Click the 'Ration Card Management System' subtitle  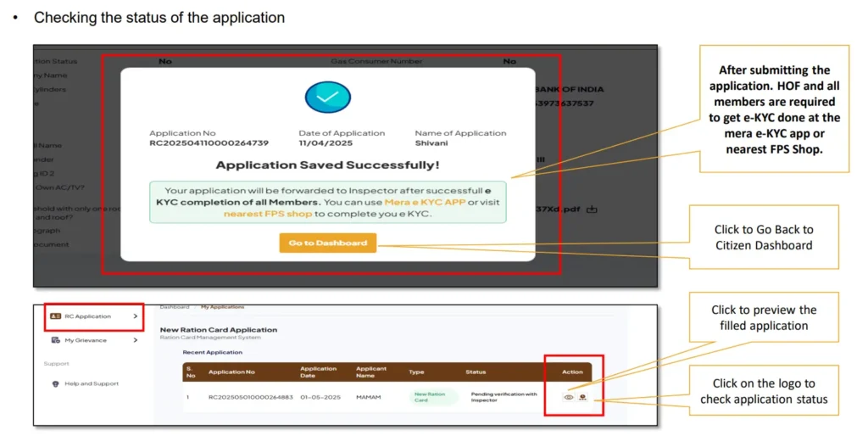point(210,338)
